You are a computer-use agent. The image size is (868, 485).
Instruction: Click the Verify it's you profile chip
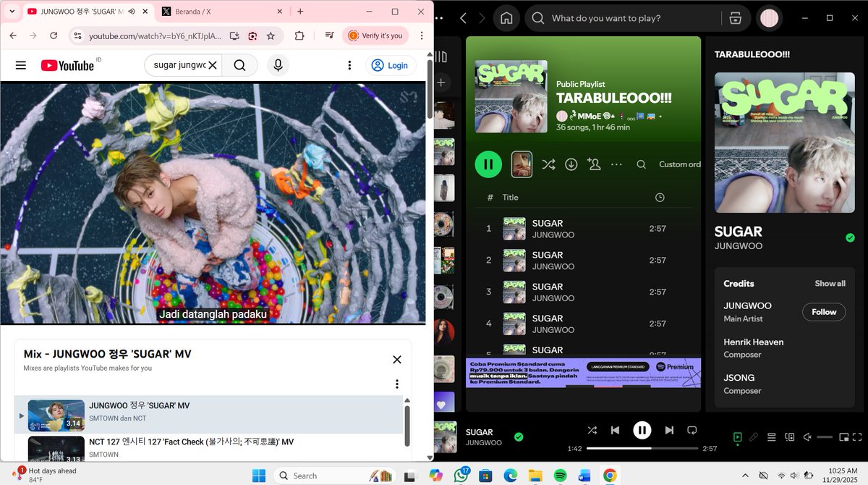coord(375,35)
